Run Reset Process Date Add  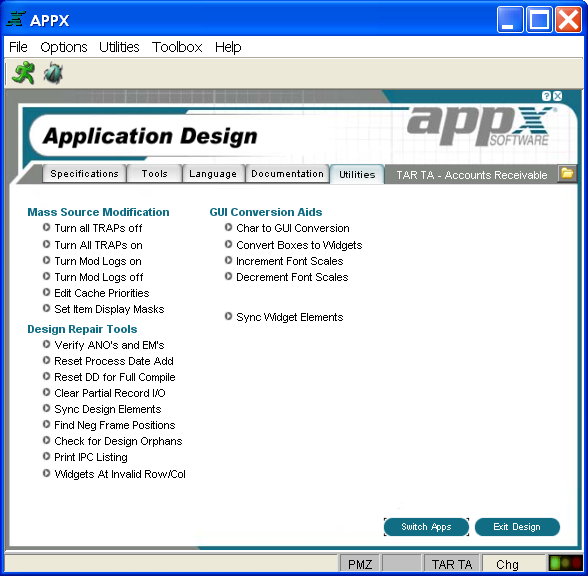[114, 361]
